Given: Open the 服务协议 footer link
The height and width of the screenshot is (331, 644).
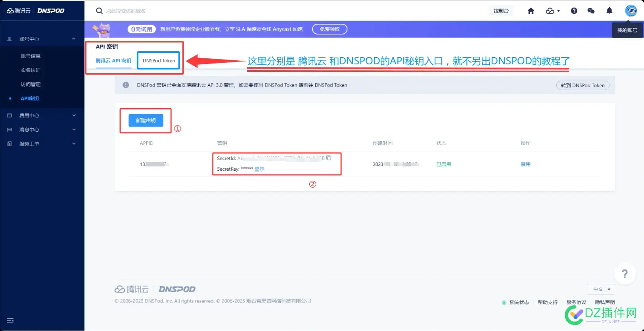Looking at the screenshot, I should coord(576,302).
